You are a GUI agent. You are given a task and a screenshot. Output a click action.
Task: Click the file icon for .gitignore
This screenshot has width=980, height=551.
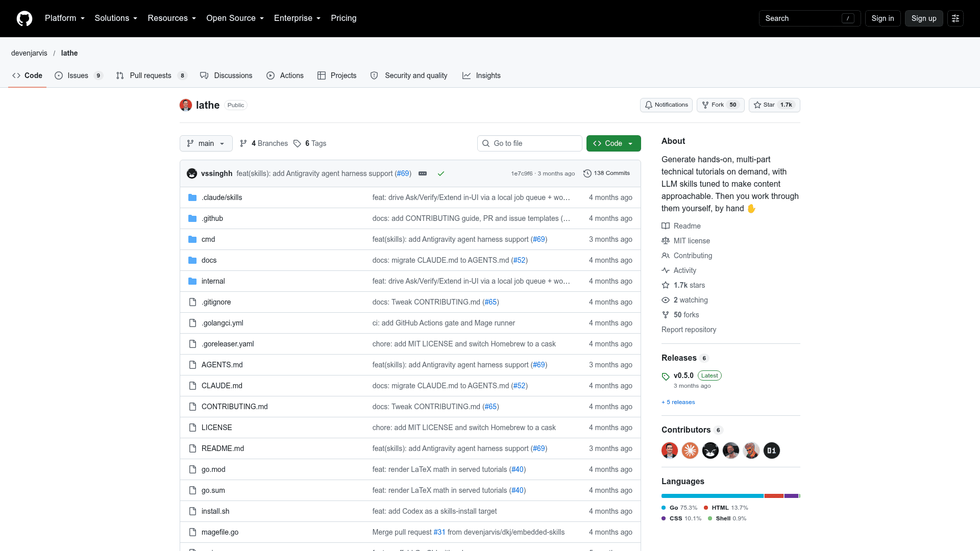tap(192, 302)
